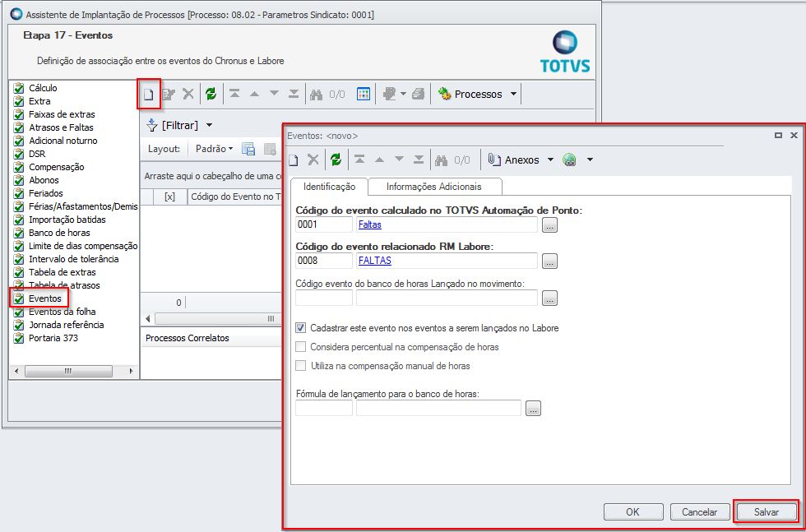
Task: Refresh the list with green arrows in wizard toolbar
Action: point(211,94)
